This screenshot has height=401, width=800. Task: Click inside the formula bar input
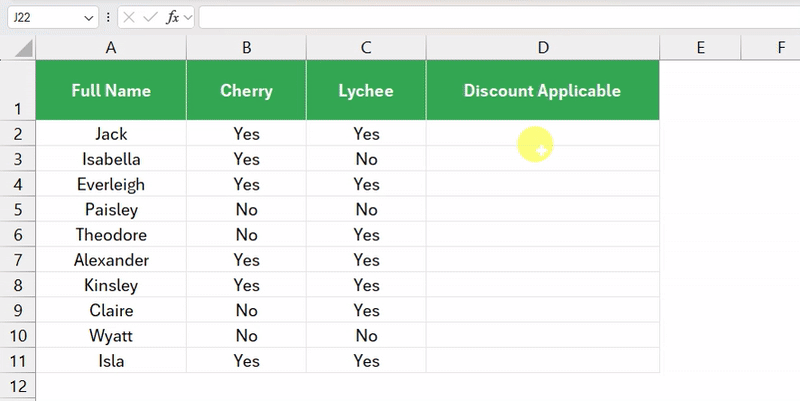(499, 18)
